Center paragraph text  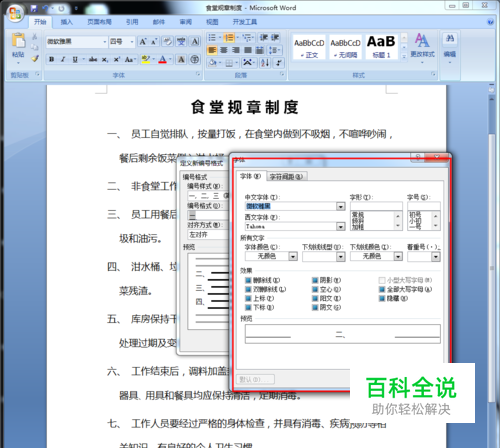[x=224, y=50]
